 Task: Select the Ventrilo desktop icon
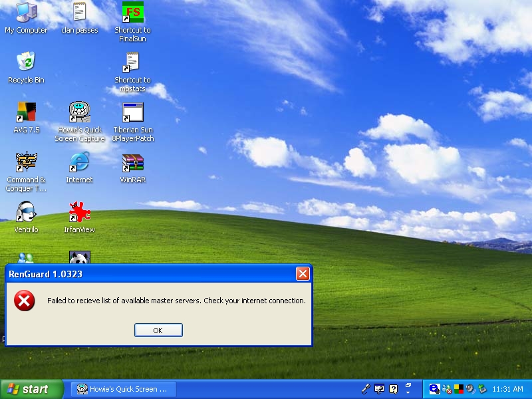(26, 213)
